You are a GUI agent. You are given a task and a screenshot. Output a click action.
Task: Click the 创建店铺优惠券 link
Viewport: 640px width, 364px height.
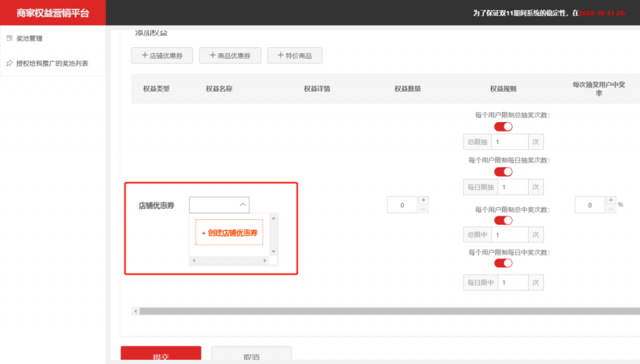tap(229, 233)
